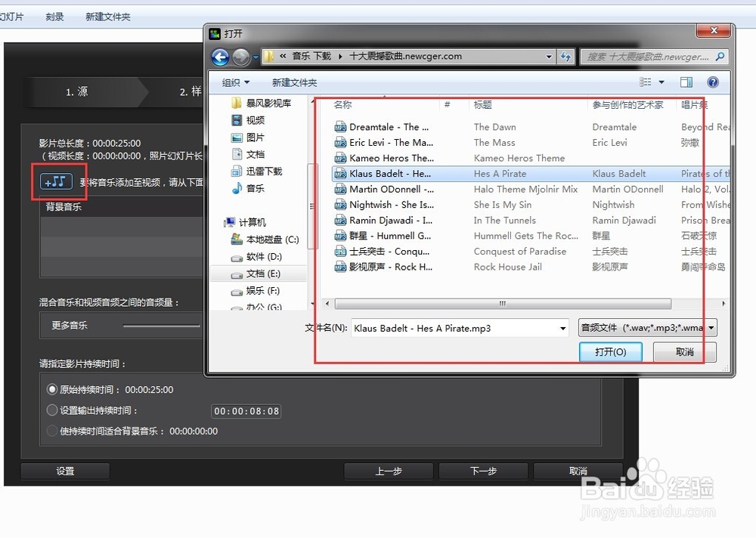Click the 十大震撼歌曲.newcger.com path segment
Screen dimensions: 756x538
point(405,57)
